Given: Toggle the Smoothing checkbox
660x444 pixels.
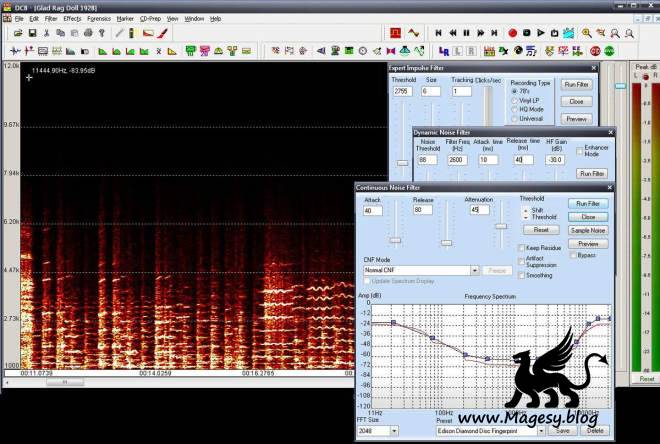Looking at the screenshot, I should (522, 275).
